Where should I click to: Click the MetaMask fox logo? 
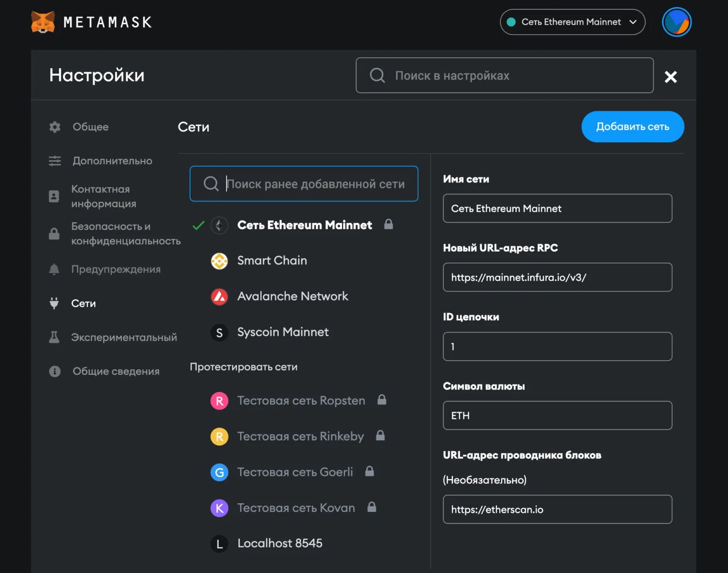(x=43, y=22)
